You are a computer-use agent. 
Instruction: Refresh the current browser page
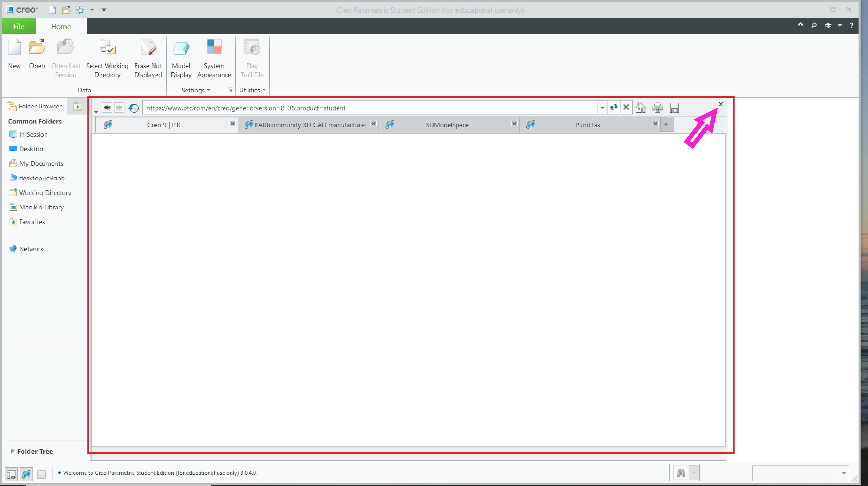tap(614, 108)
